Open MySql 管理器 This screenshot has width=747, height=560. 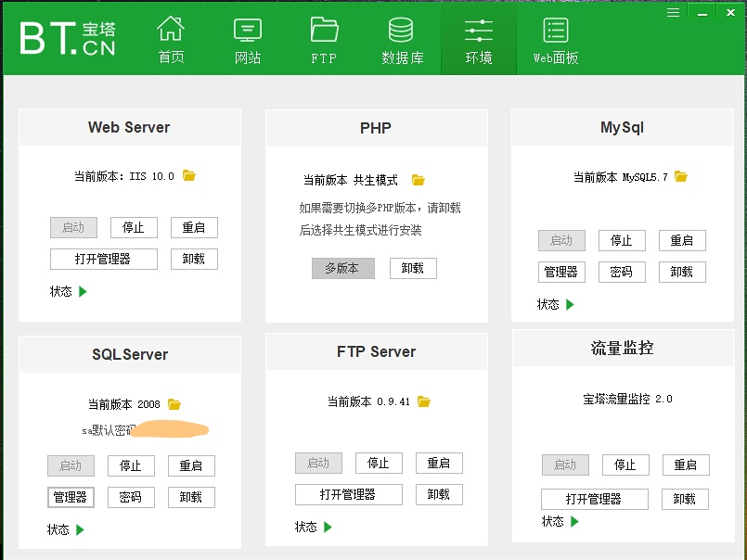click(x=561, y=272)
